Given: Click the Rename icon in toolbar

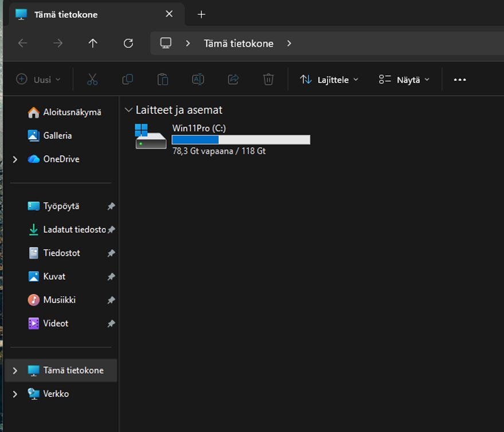Looking at the screenshot, I should [x=198, y=80].
